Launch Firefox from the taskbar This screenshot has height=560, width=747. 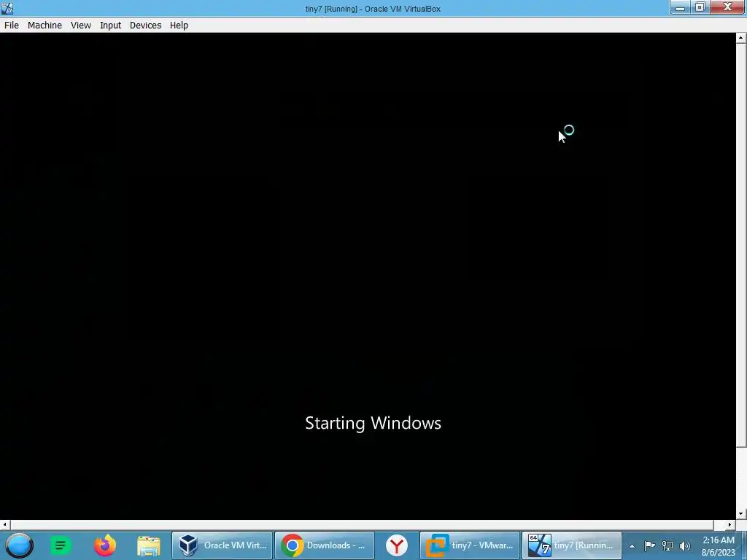(x=105, y=545)
